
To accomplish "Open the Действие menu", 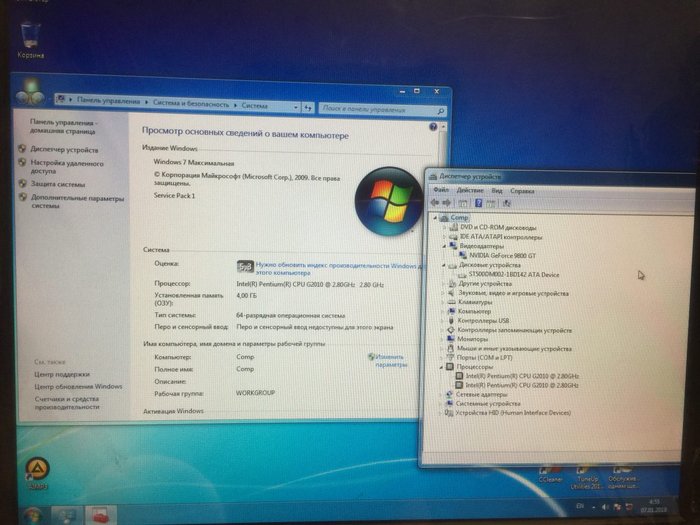I will coord(470,191).
